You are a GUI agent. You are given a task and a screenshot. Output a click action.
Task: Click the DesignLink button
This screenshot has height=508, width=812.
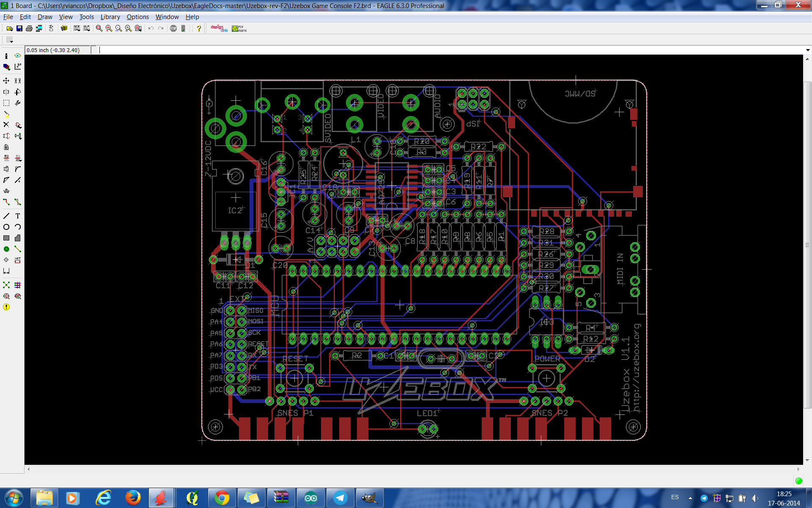pyautogui.click(x=219, y=28)
